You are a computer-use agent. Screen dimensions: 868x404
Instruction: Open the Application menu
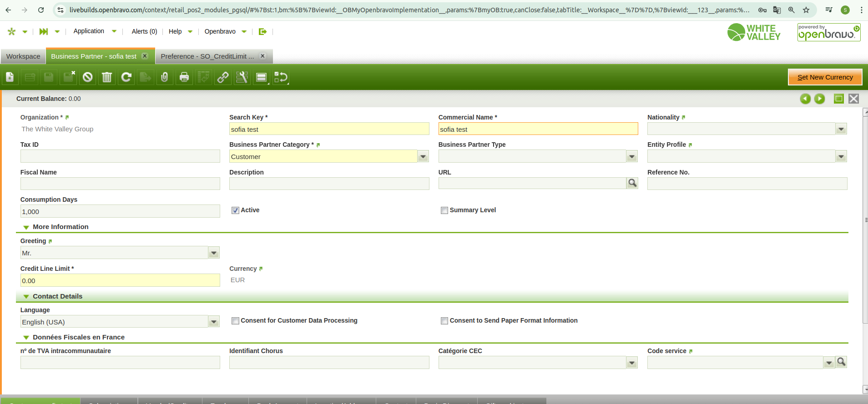pos(89,31)
